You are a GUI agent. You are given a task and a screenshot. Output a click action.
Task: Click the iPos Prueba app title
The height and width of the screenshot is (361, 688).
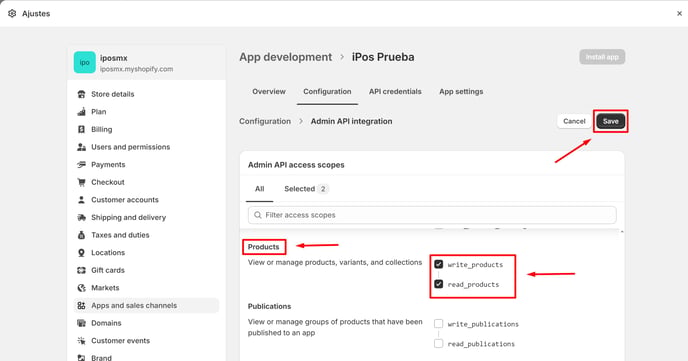click(x=383, y=57)
